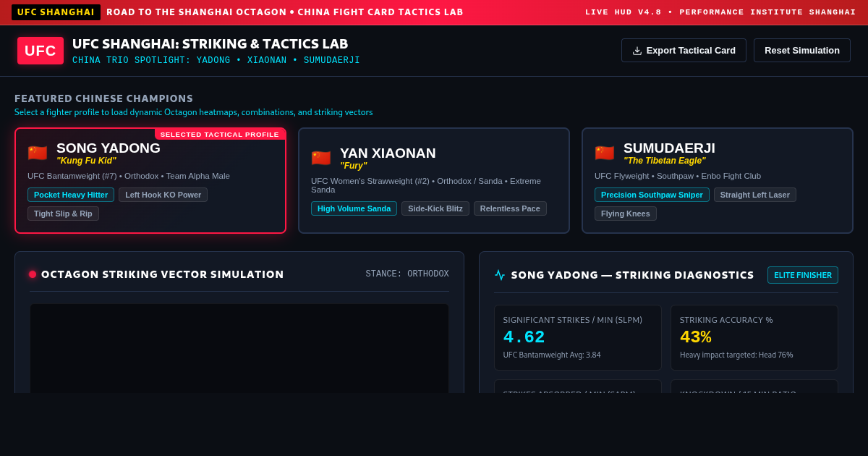Viewport: 868px width, 456px height.
Task: Click Song Yadong bantamweight description line
Action: tap(129, 176)
